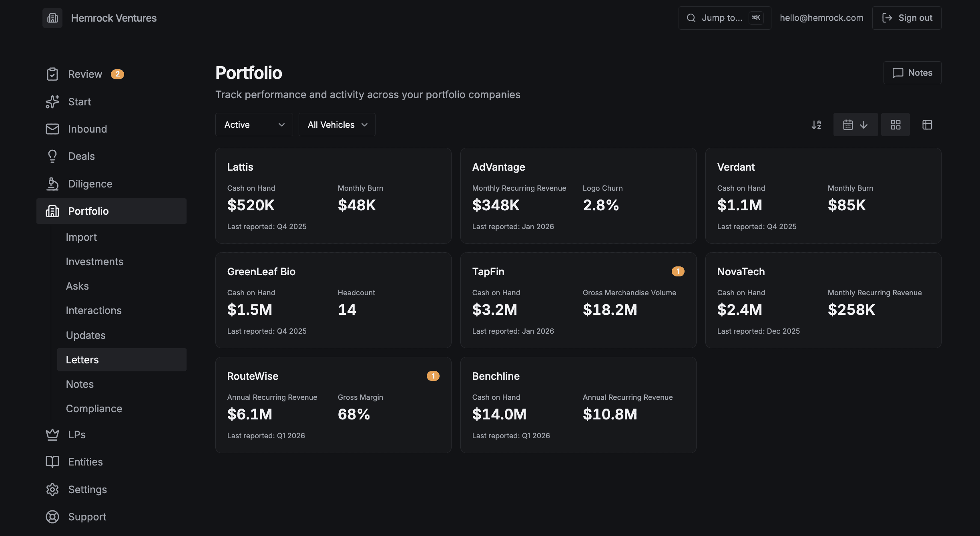Switch to table view
Image resolution: width=980 pixels, height=536 pixels.
pos(927,125)
